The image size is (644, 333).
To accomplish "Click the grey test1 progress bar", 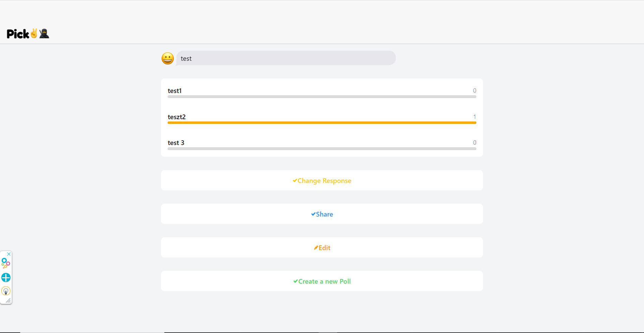I will coord(322,97).
